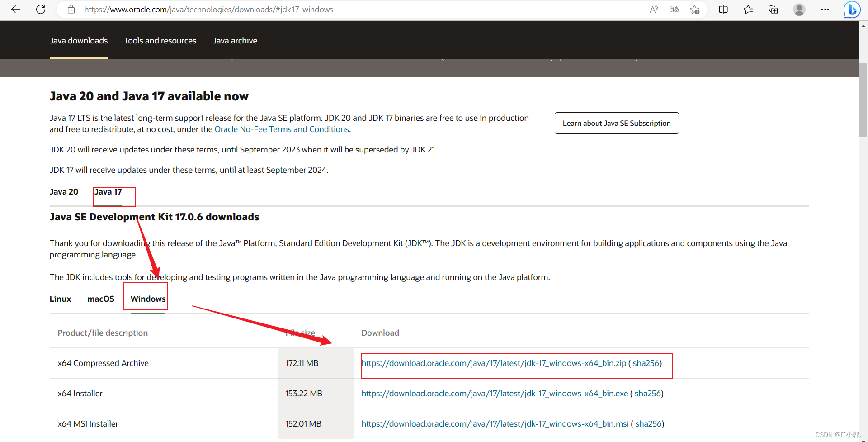Image resolution: width=868 pixels, height=442 pixels.
Task: Switch to the Java downloads tab
Action: 79,40
